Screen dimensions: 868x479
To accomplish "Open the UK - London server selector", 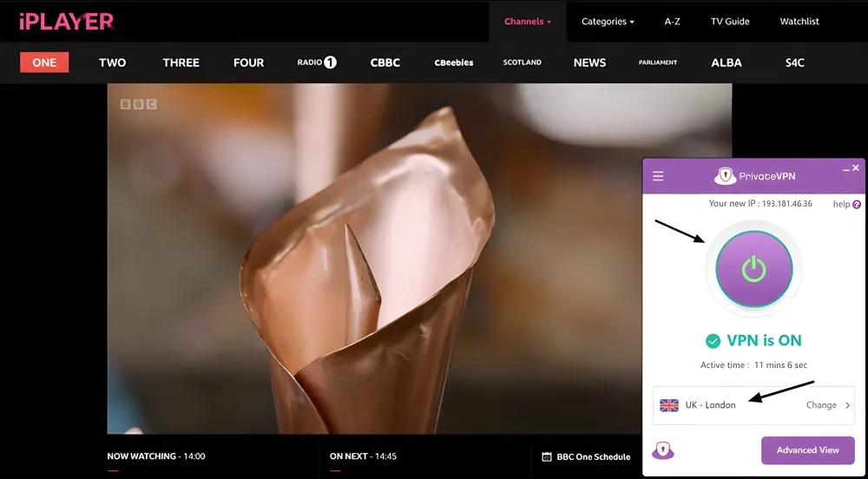I will [x=753, y=405].
